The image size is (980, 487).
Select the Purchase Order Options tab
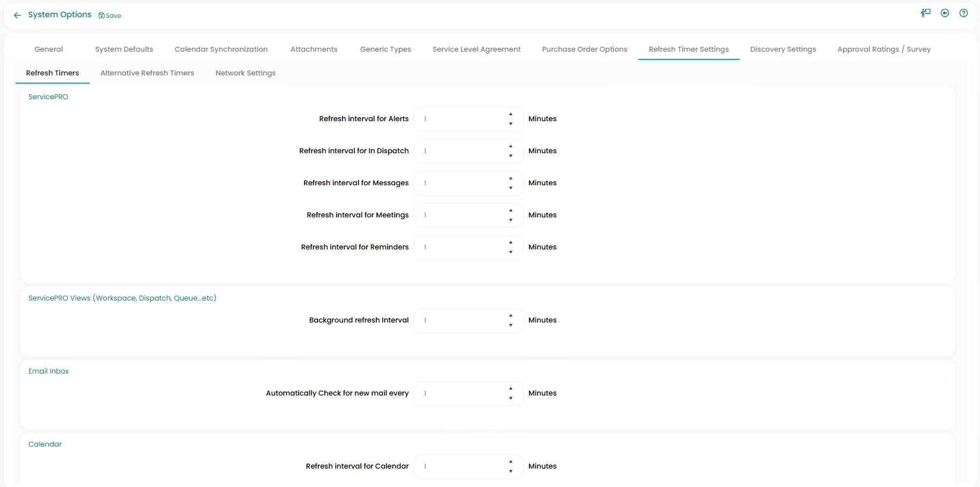pos(584,49)
